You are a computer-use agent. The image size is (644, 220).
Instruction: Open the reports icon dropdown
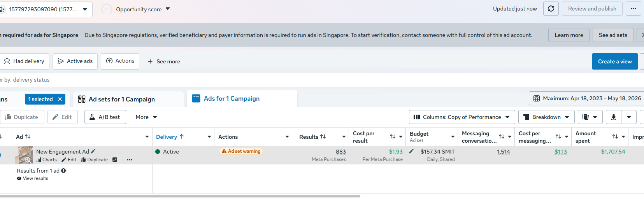(x=590, y=117)
